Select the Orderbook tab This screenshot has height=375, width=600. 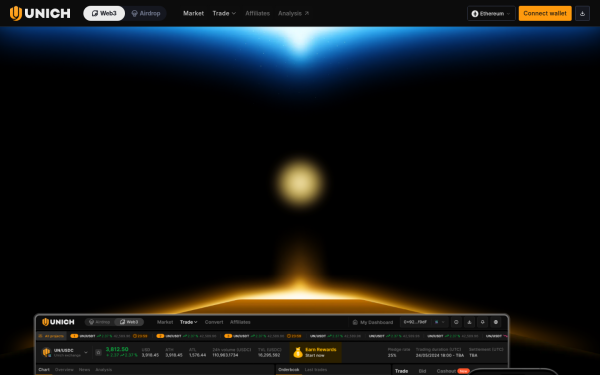pyautogui.click(x=289, y=370)
